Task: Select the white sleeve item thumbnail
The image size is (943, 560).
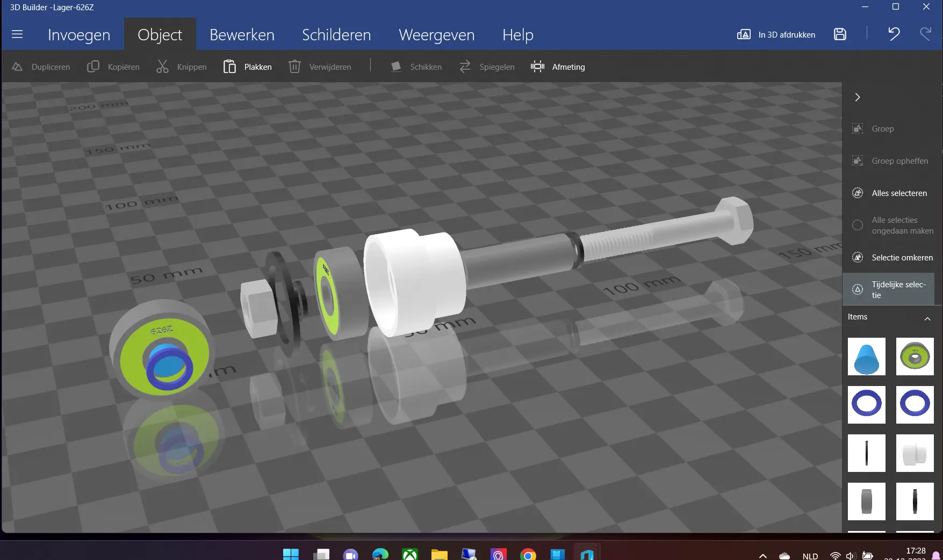Action: click(x=915, y=453)
